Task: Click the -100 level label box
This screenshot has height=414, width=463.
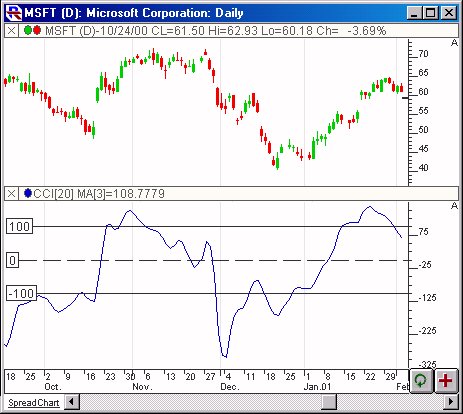Action: 21,294
